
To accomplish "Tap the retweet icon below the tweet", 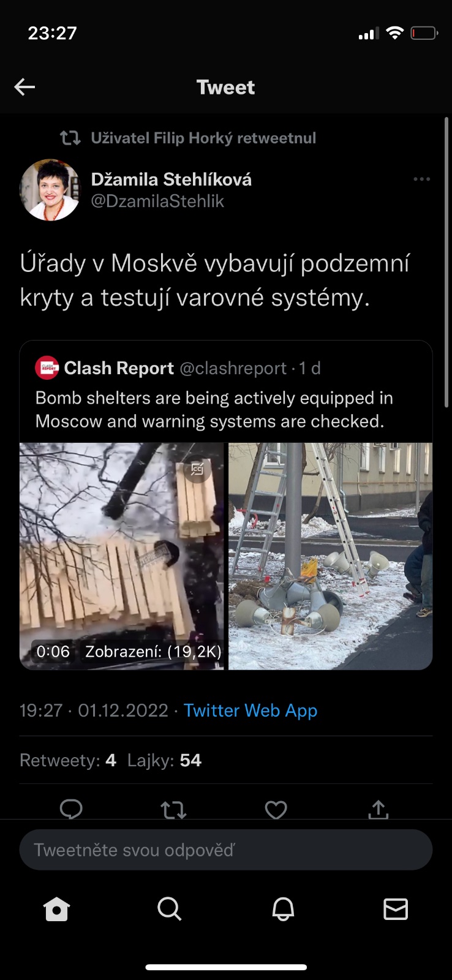I will point(173,810).
